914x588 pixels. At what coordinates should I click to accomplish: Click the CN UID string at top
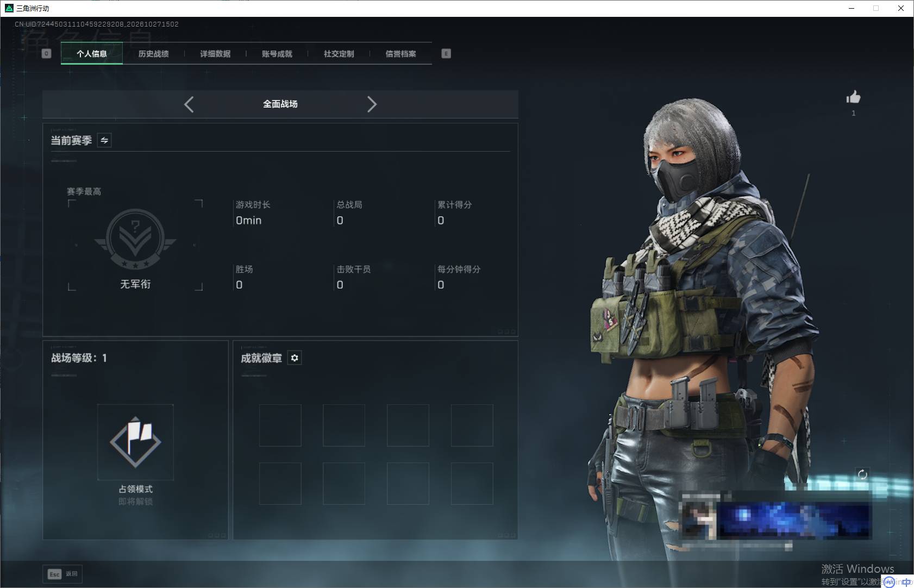pos(97,24)
